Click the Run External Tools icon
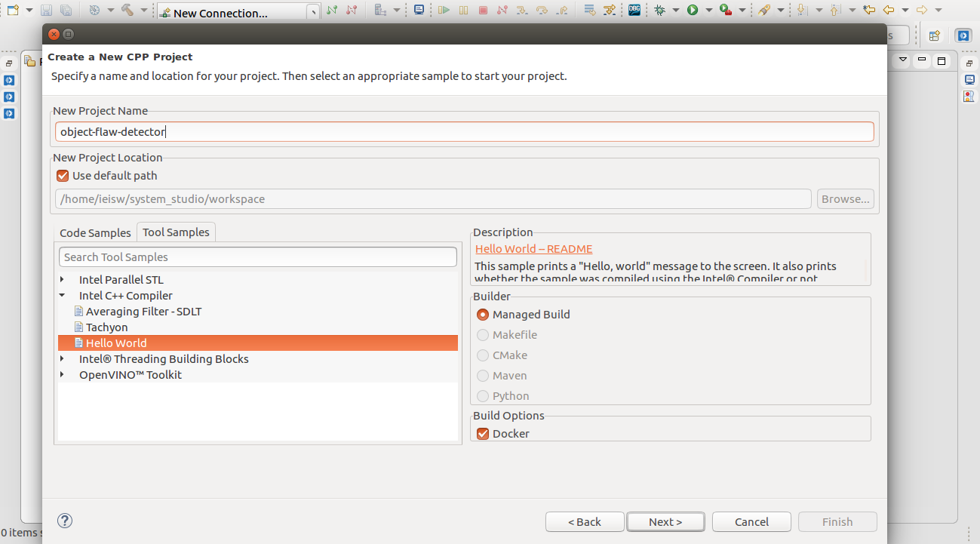 point(724,11)
